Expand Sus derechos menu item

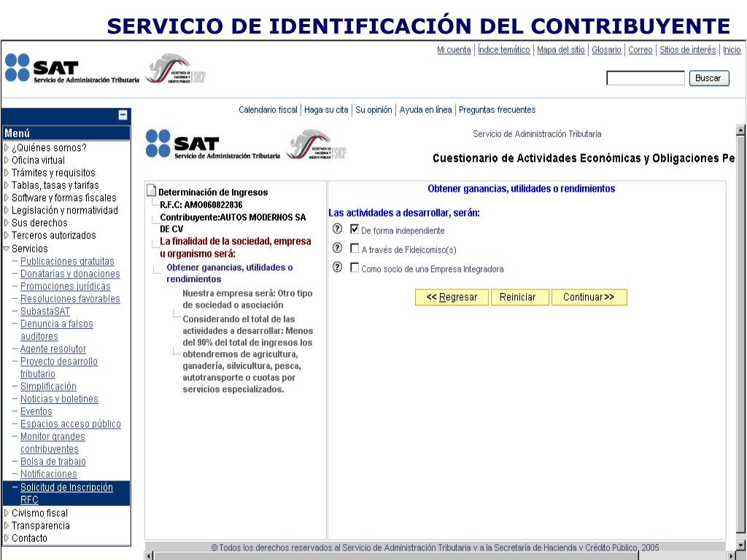pyautogui.click(x=7, y=222)
